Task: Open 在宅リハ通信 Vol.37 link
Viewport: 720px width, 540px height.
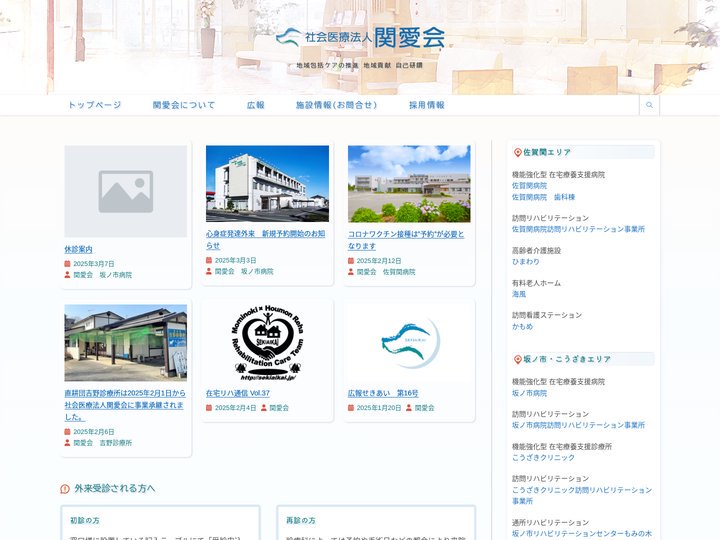Action: (x=238, y=393)
